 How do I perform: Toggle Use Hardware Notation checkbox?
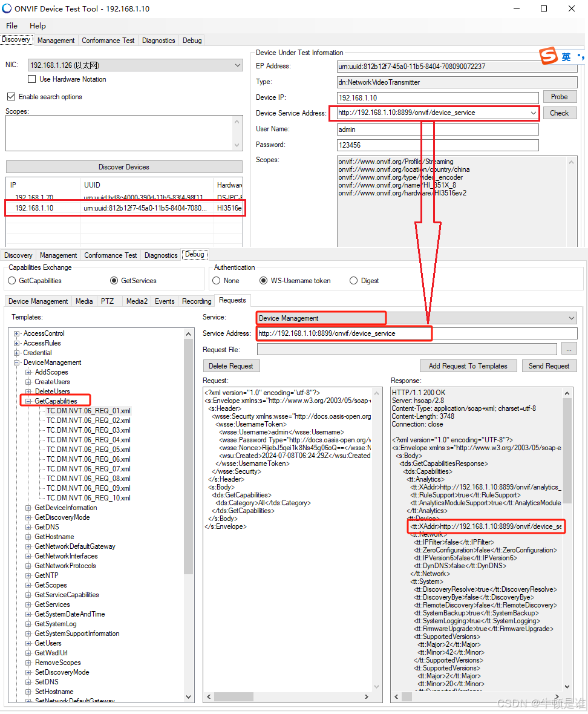(x=32, y=79)
